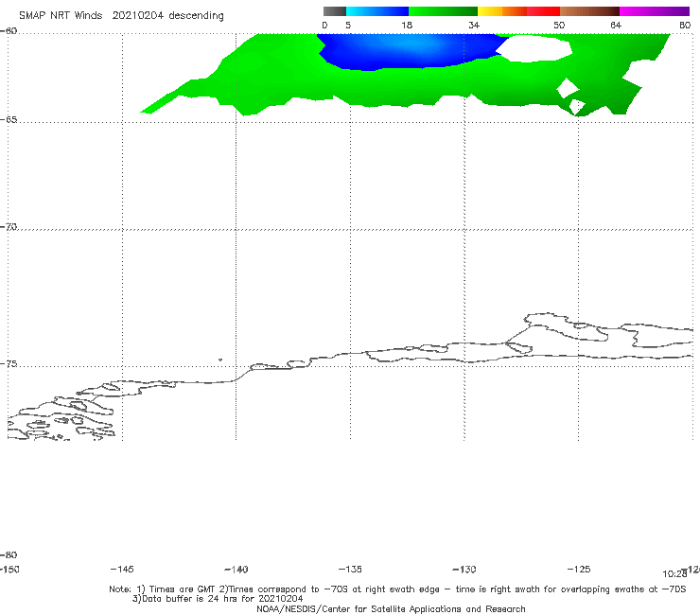Image resolution: width=700 pixels, height=615 pixels.
Task: Click the yellow-orange segment of the colorbar
Action: (501, 11)
